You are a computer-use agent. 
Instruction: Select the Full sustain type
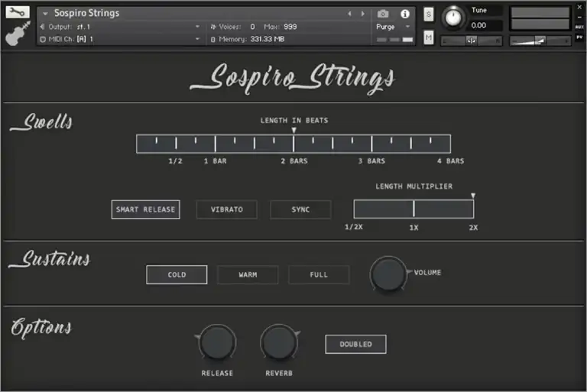tap(319, 275)
